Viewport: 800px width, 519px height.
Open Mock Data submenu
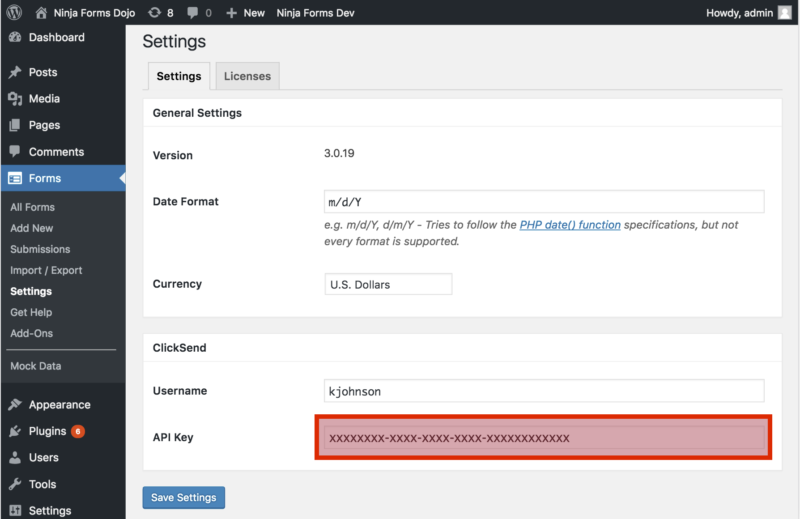36,366
